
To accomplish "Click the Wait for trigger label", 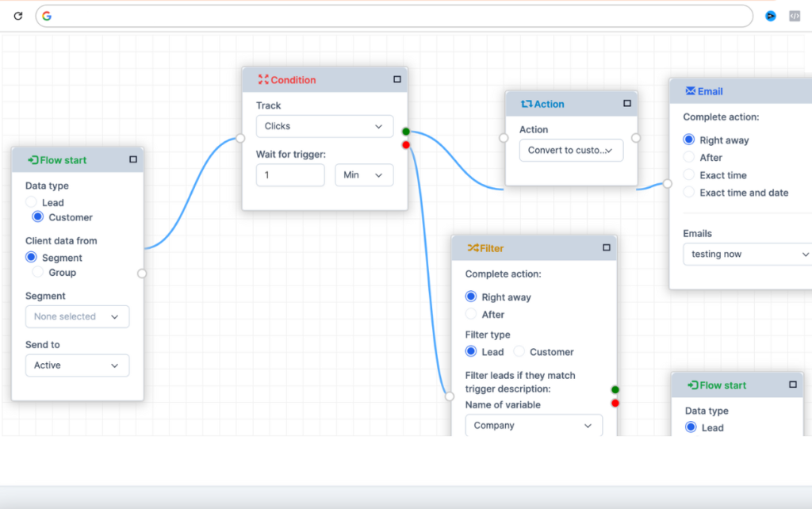I will click(x=291, y=155).
